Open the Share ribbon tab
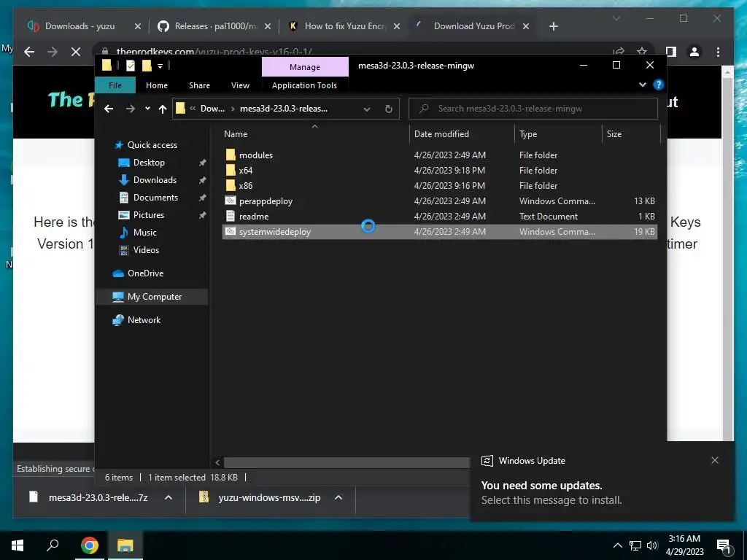The image size is (747, 560). (x=199, y=85)
